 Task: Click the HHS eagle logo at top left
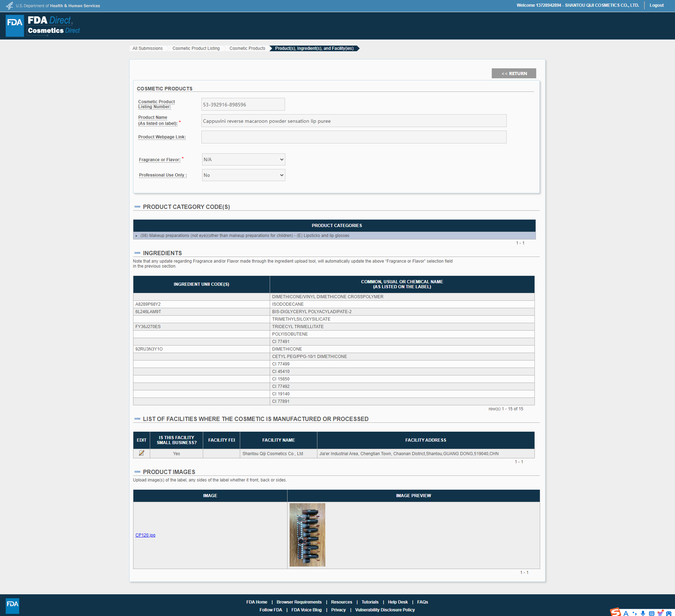(x=10, y=6)
